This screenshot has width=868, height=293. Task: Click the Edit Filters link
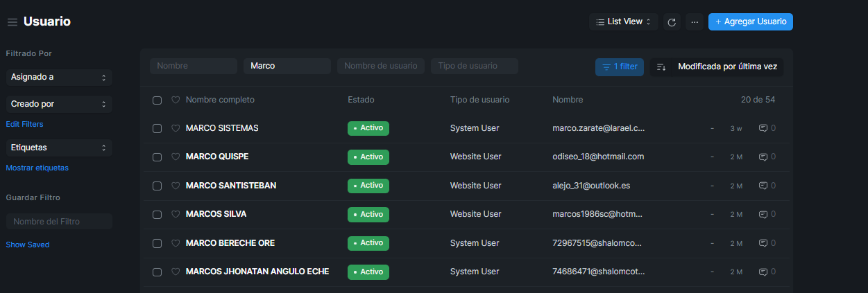tap(24, 125)
